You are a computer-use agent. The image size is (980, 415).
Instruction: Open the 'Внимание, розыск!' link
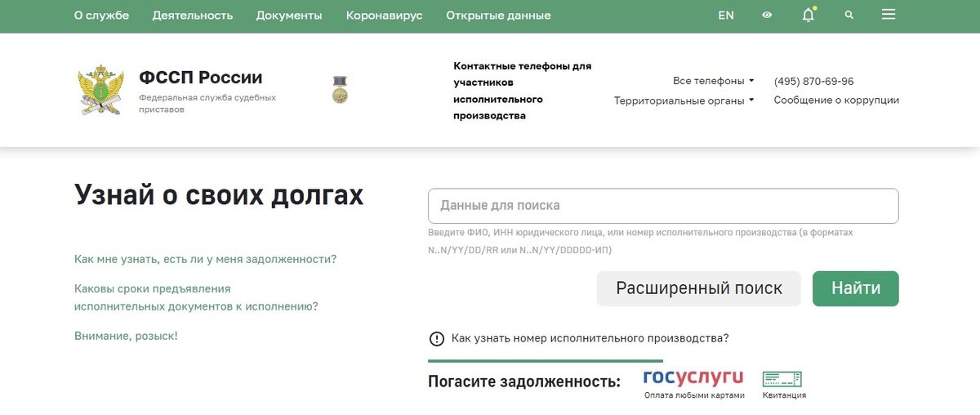point(126,336)
